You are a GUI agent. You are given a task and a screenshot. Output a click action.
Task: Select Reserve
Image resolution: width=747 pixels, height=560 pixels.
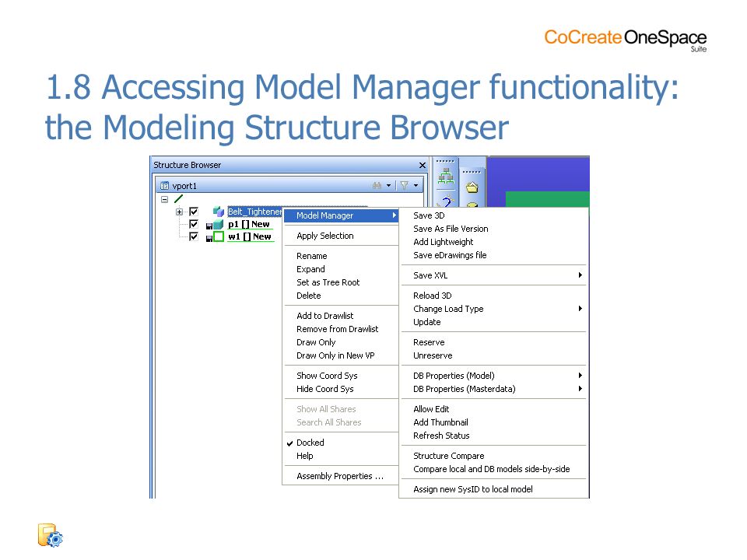[x=493, y=342]
